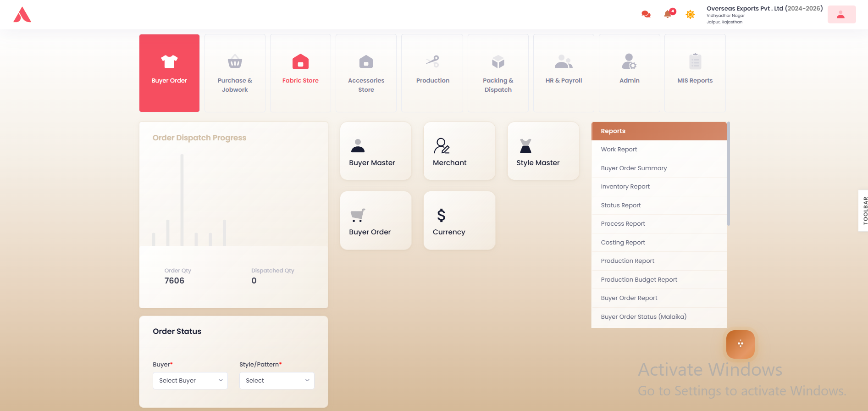Click the orange floating action button
868x411 pixels.
pyautogui.click(x=740, y=344)
